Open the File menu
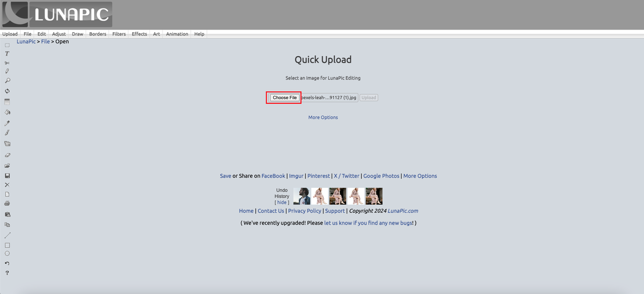The width and height of the screenshot is (644, 294). pyautogui.click(x=28, y=34)
